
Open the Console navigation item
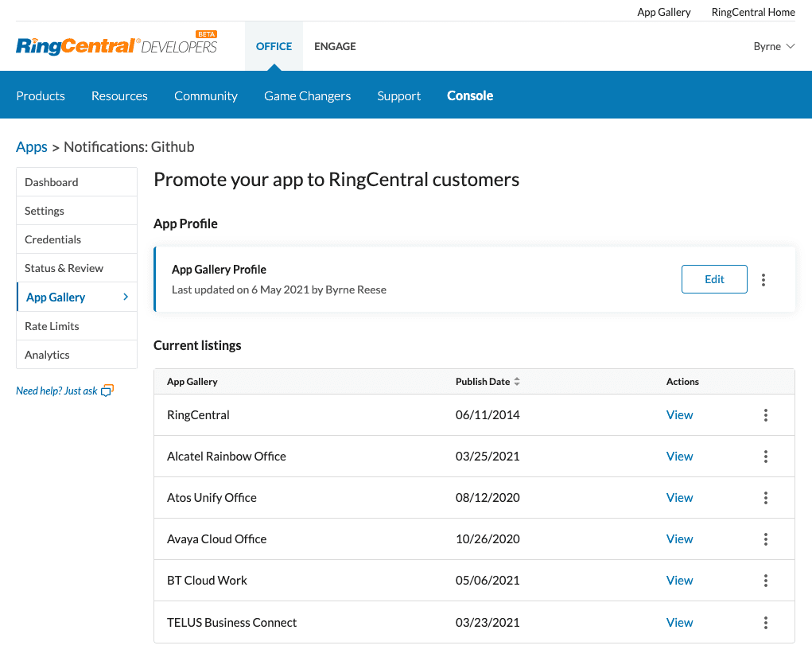click(470, 95)
